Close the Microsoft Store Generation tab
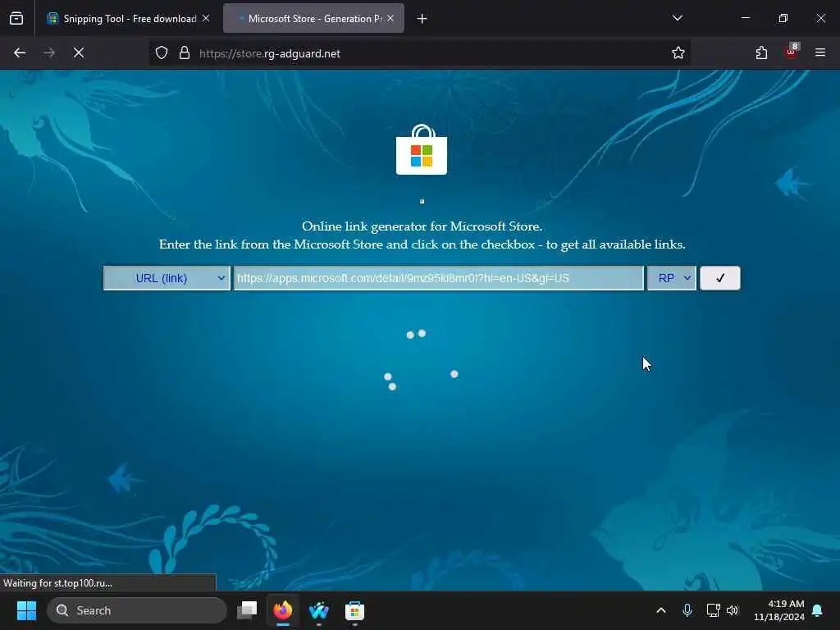The image size is (840, 630). [390, 18]
